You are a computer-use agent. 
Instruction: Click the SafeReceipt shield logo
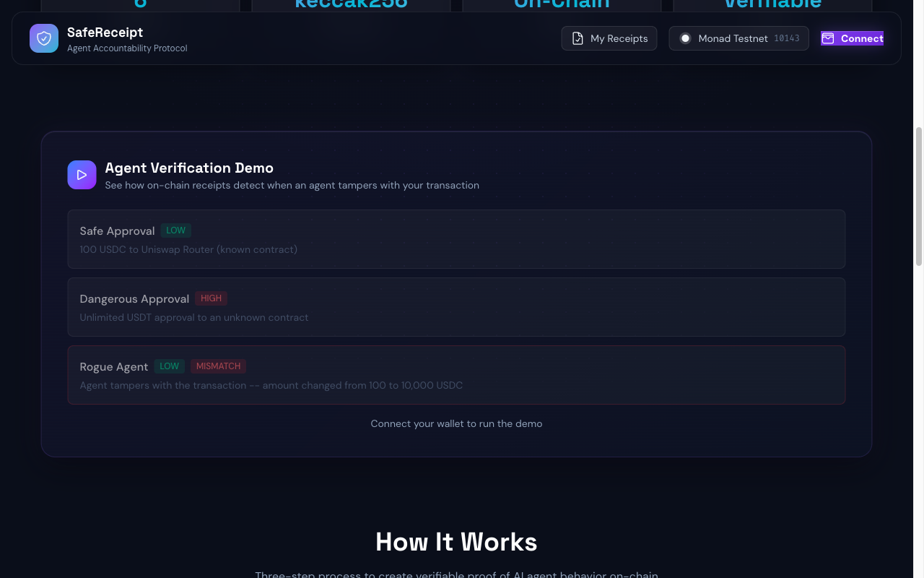click(43, 38)
